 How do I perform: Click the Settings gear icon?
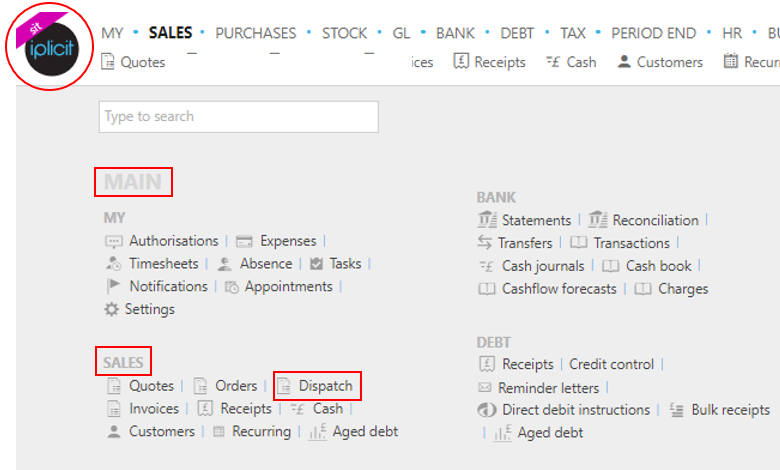coord(111,309)
